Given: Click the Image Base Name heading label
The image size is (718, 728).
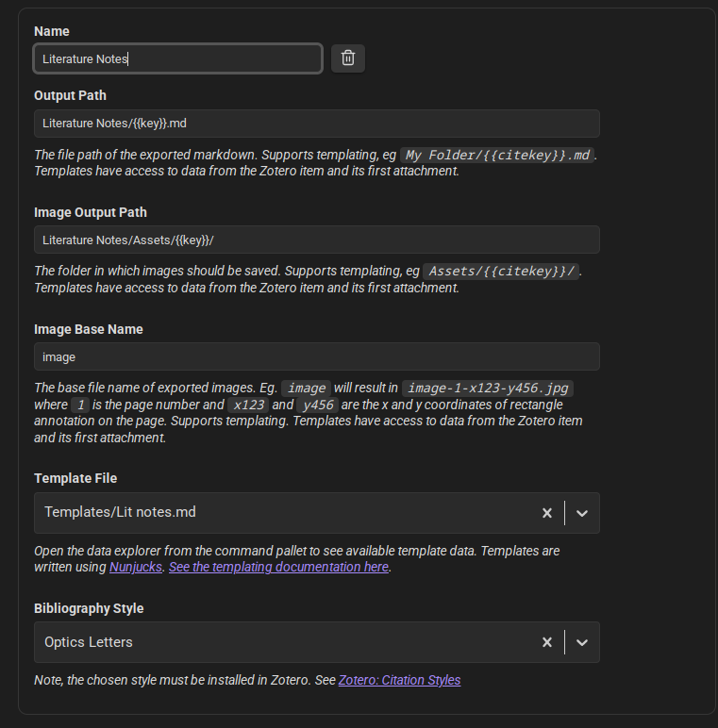Looking at the screenshot, I should click(89, 329).
